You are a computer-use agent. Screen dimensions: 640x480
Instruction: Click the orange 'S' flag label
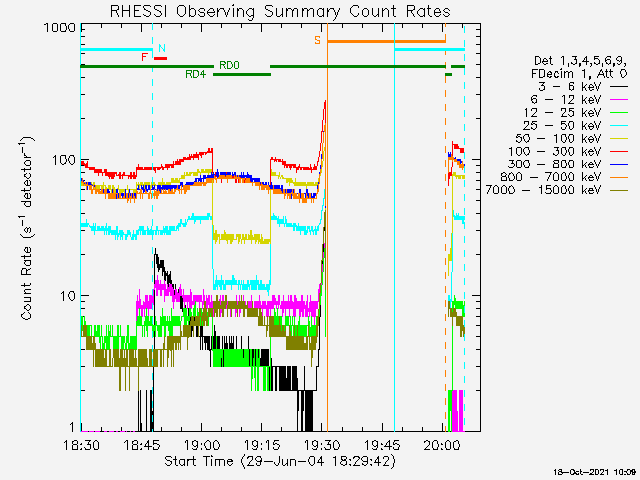click(317, 40)
